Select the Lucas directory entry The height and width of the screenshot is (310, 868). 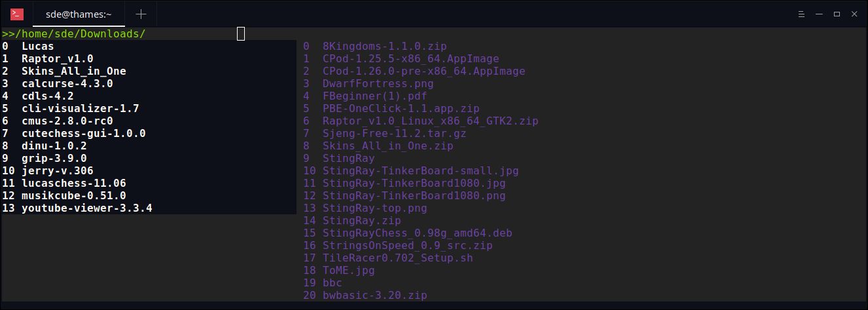pos(38,47)
